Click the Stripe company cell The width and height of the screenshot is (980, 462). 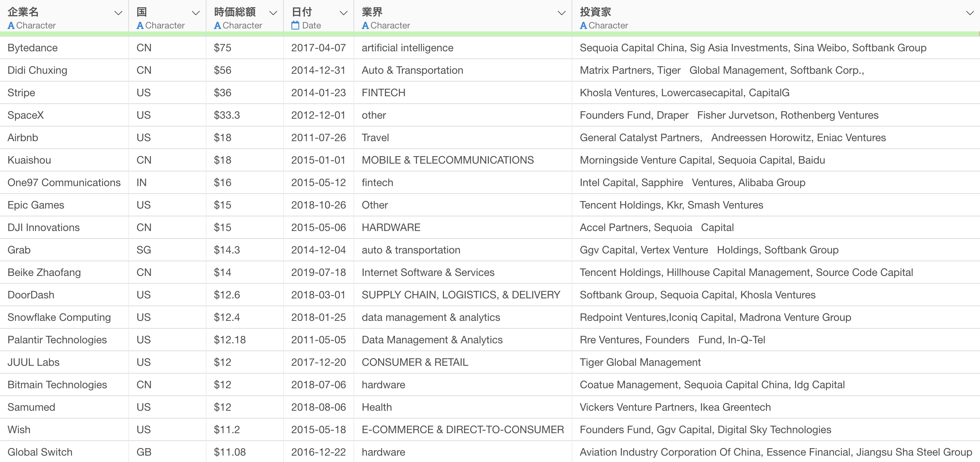[x=64, y=92]
